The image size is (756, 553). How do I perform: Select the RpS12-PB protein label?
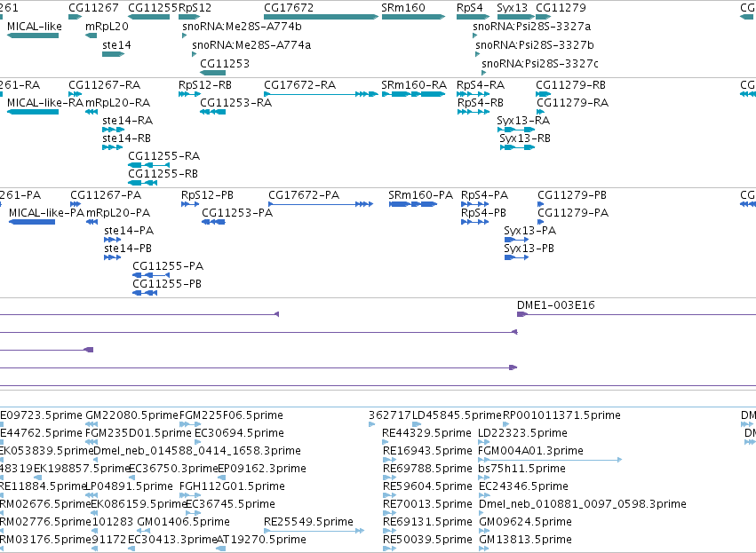pos(207,195)
